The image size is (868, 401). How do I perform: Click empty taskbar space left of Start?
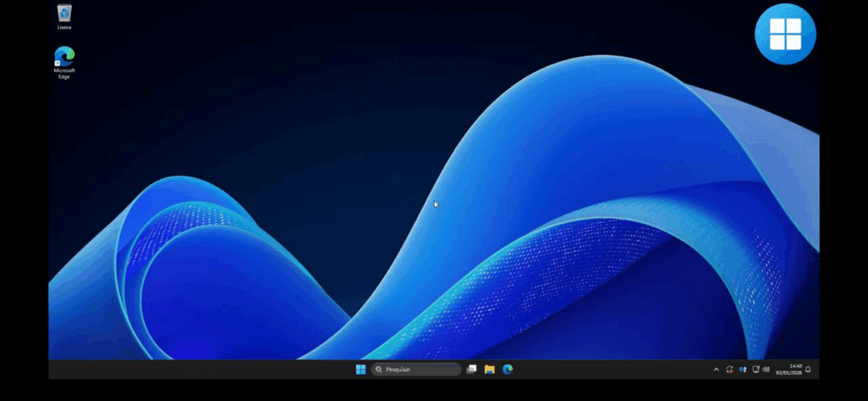coord(212,370)
